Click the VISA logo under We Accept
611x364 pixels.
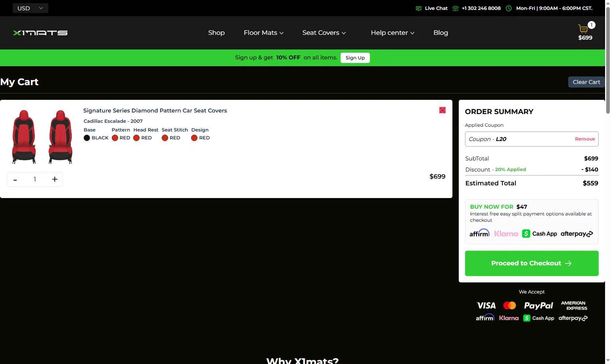click(x=486, y=305)
